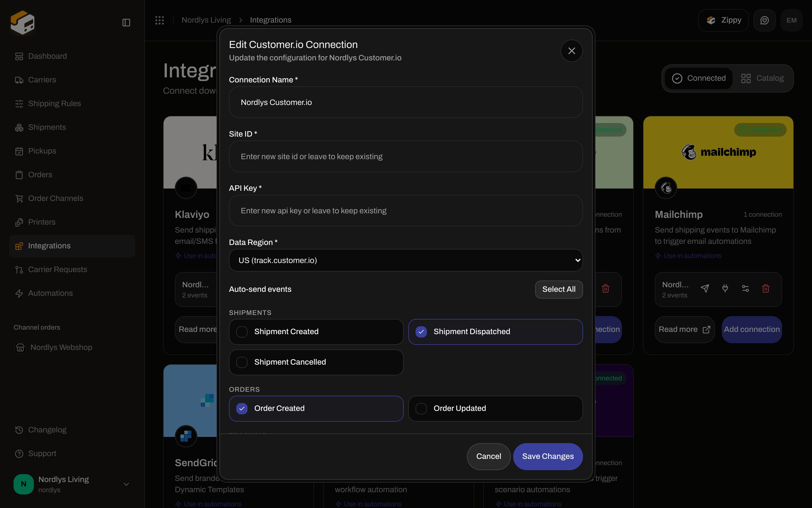This screenshot has width=812, height=508.
Task: Click Mailchimp send test event icon
Action: [705, 289]
